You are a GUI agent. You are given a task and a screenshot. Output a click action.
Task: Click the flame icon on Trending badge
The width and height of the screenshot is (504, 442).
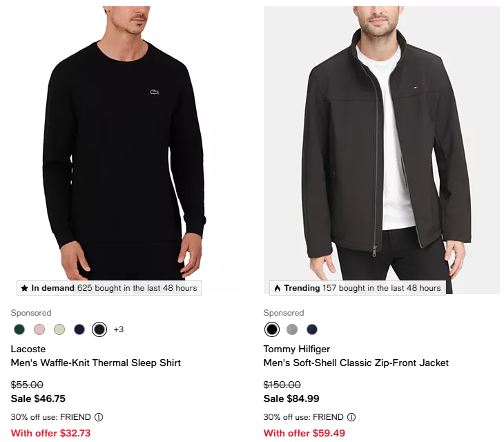point(277,288)
